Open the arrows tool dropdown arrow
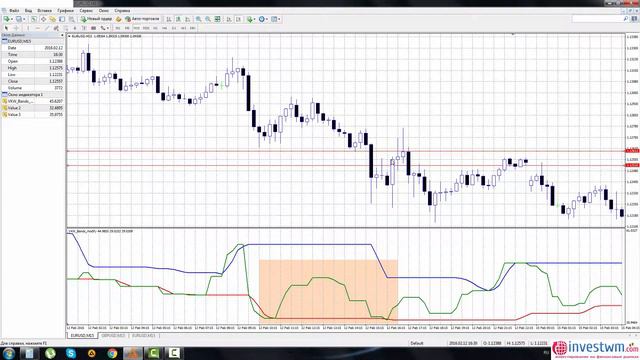 coord(108,28)
